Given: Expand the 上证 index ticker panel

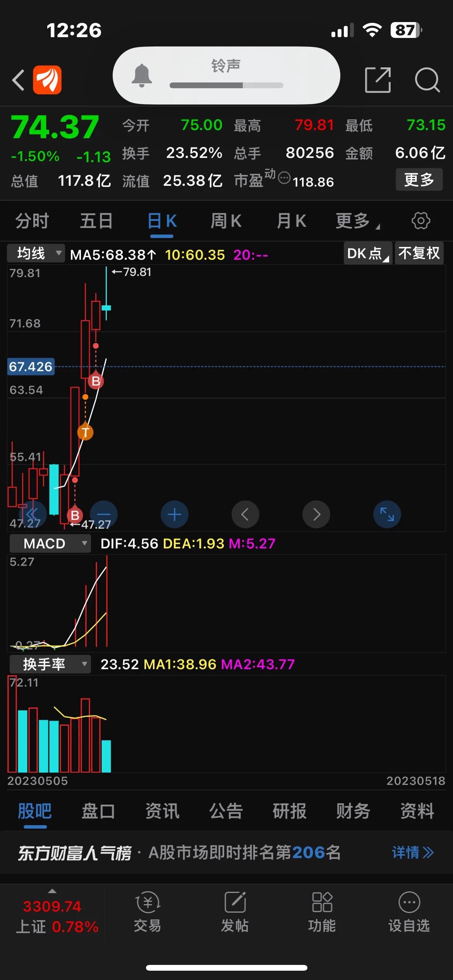Looking at the screenshot, I should click(x=52, y=912).
